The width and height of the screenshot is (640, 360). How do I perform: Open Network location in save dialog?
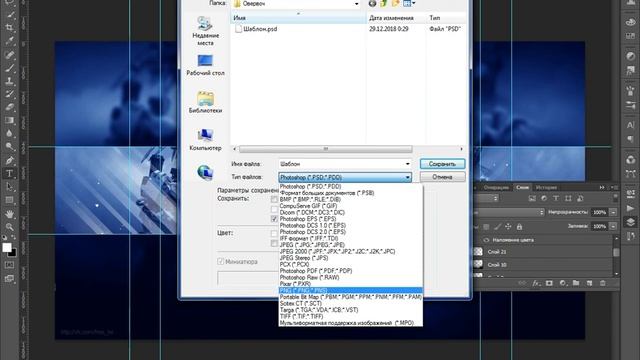(205, 172)
